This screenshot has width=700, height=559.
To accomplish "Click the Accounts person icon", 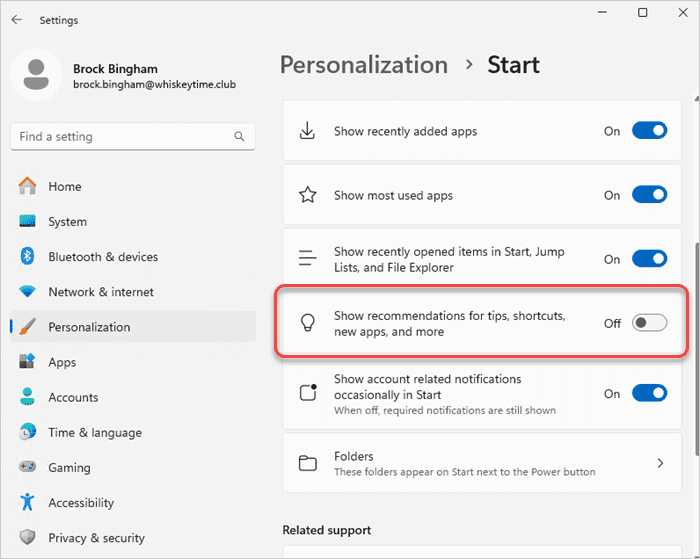I will click(x=27, y=396).
